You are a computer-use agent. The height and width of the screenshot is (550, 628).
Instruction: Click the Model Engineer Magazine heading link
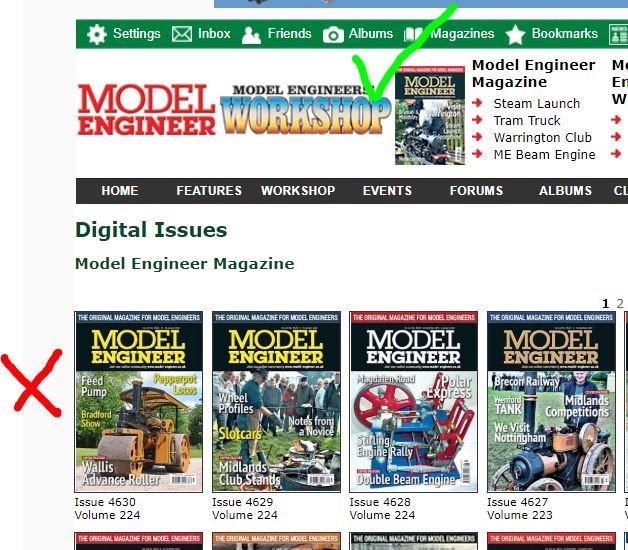[533, 73]
